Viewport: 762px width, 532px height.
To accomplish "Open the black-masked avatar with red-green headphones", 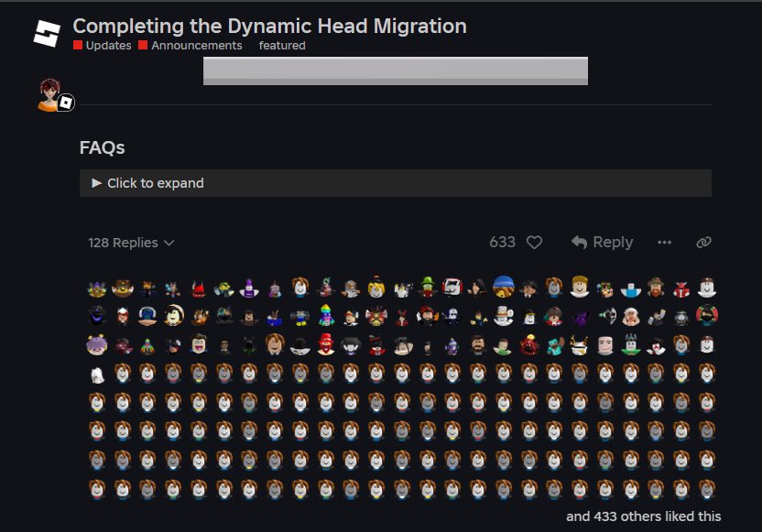I will pyautogui.click(x=707, y=316).
